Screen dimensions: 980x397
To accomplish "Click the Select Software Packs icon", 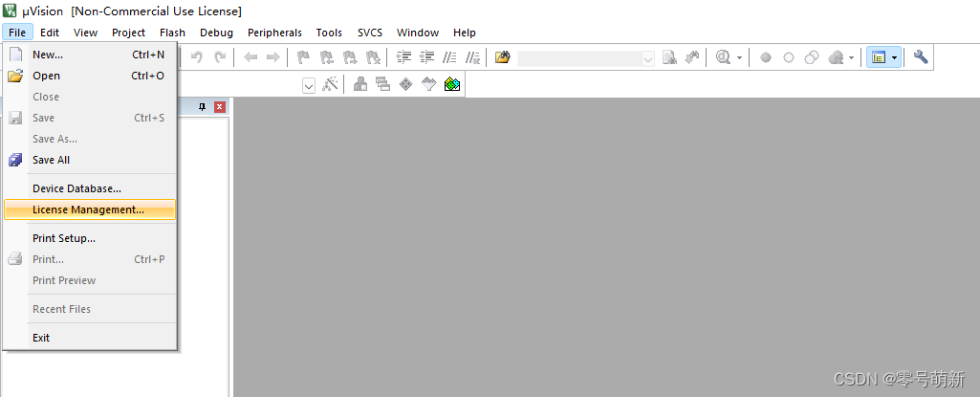I will click(428, 84).
